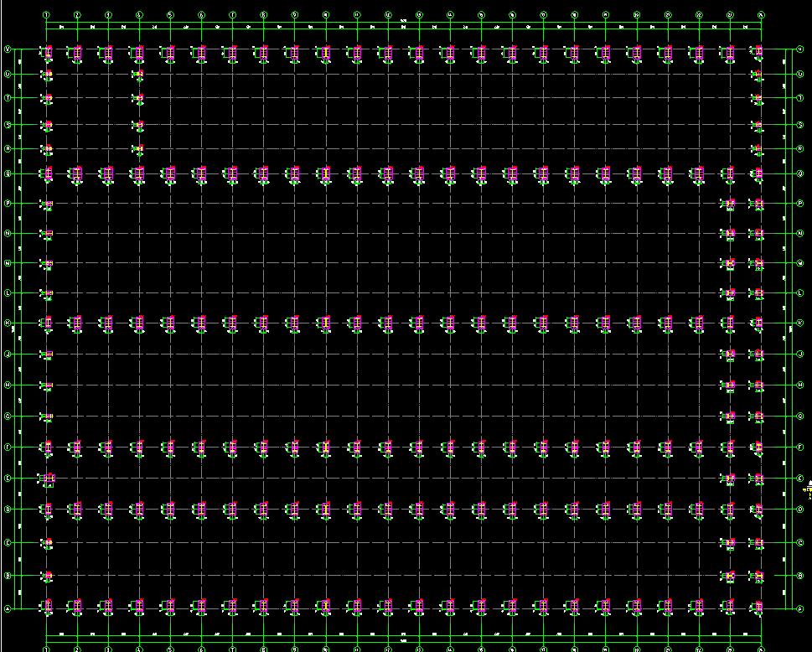This screenshot has width=812, height=652.
Task: Select the column footing at grid V-4
Action: point(138,54)
